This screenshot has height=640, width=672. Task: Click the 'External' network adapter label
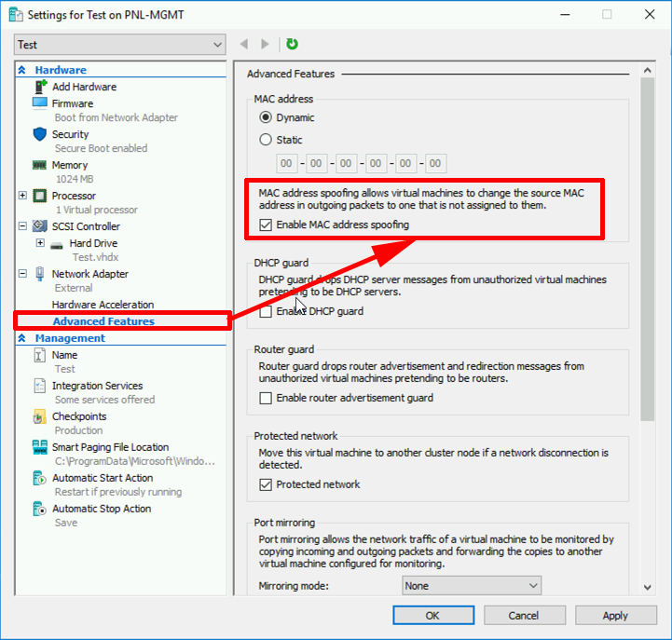[x=74, y=288]
